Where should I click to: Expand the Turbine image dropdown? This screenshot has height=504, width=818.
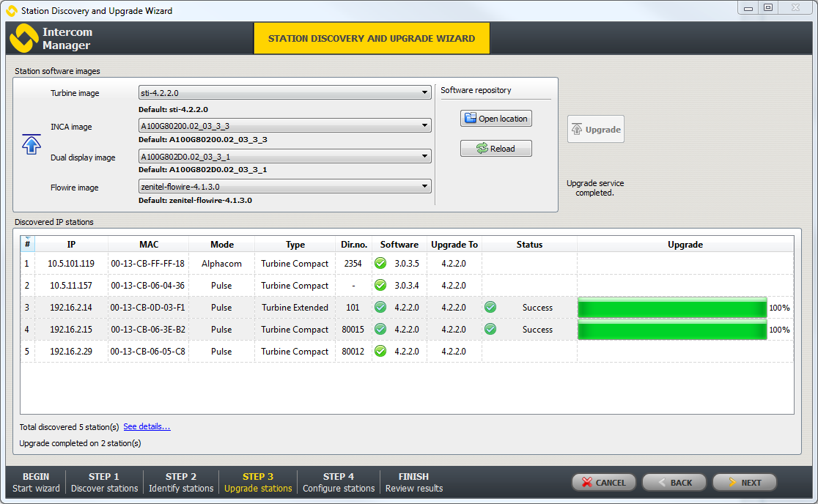(284, 93)
